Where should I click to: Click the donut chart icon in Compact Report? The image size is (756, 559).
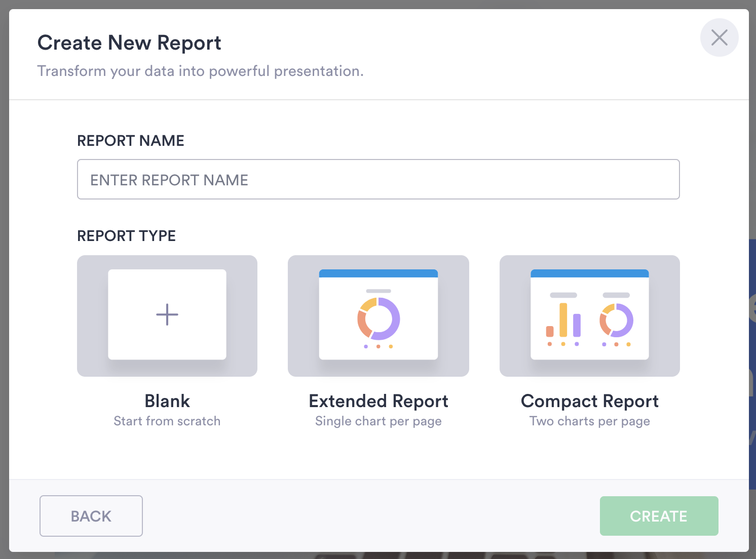pos(616,321)
